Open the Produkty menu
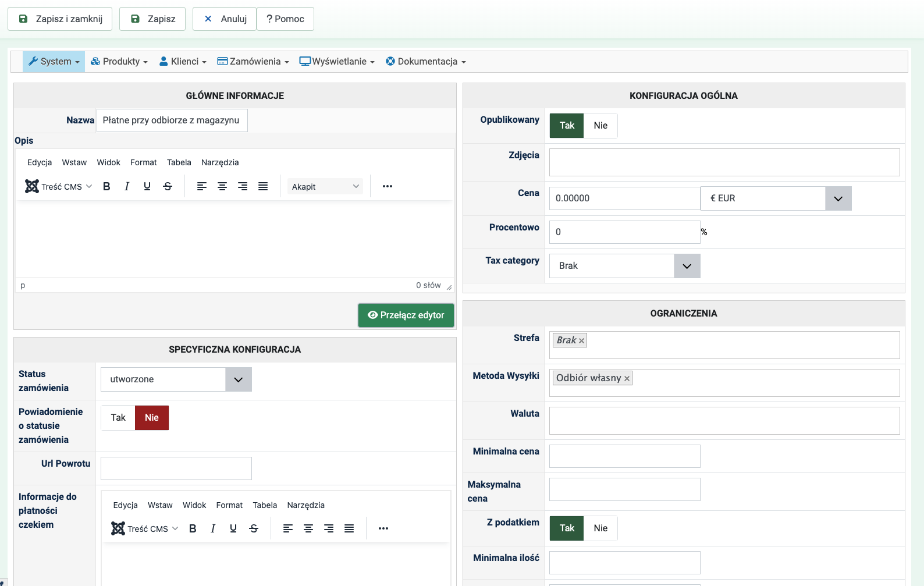 (119, 62)
